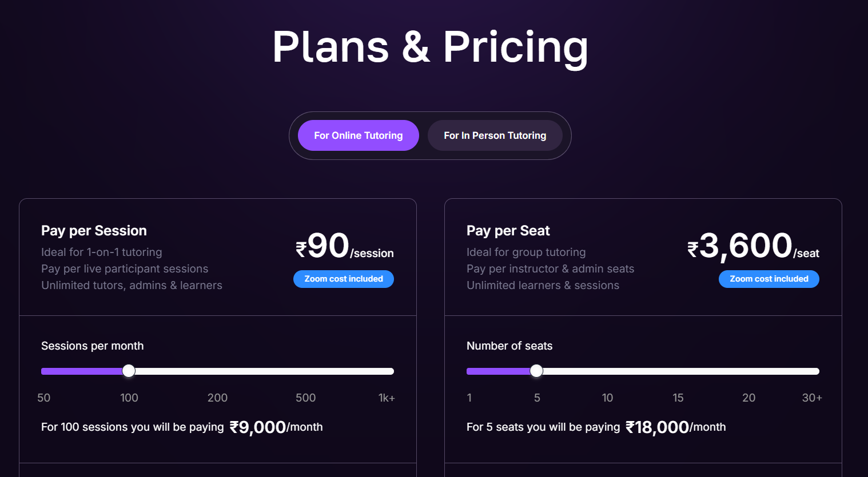Select the 1 seat tick label
Screen dimensions: 868x477
point(469,398)
